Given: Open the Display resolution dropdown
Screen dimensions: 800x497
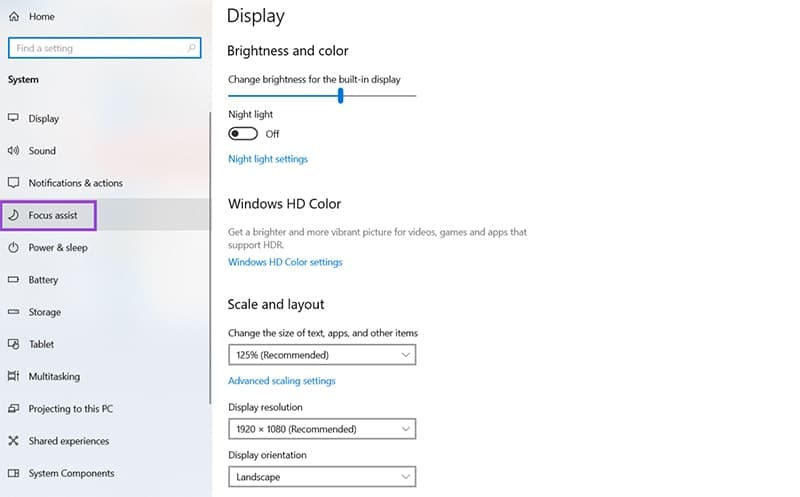Looking at the screenshot, I should pyautogui.click(x=322, y=429).
